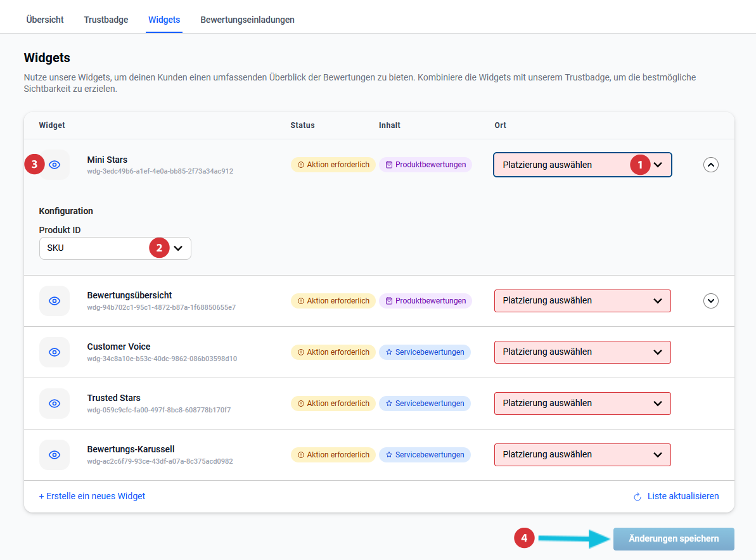Click the Trusted Stars eye icon
The image size is (756, 560).
tap(54, 404)
